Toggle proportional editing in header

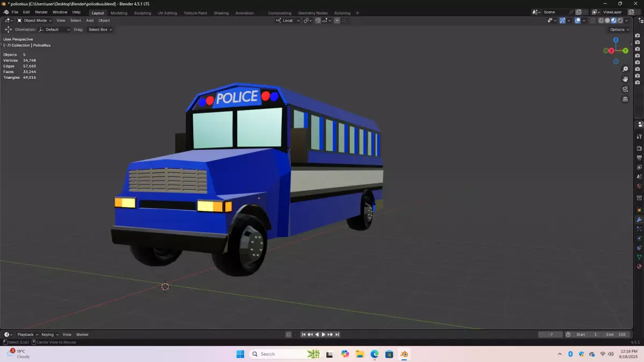[337, 20]
